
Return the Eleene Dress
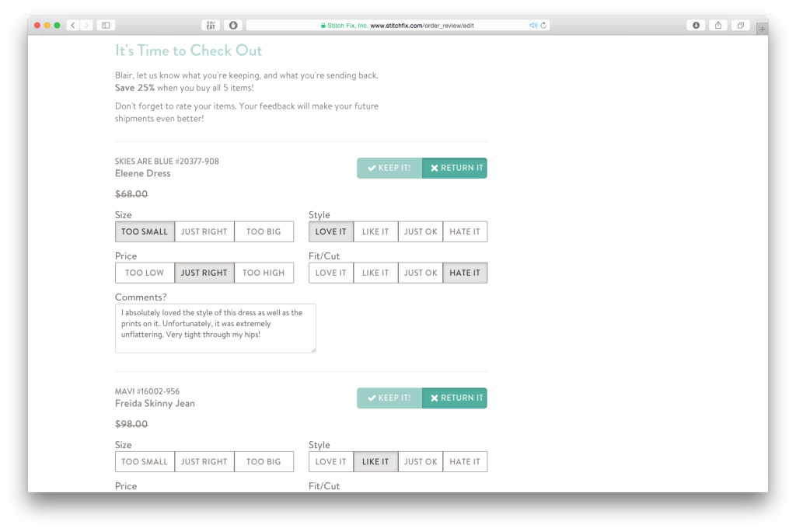454,168
